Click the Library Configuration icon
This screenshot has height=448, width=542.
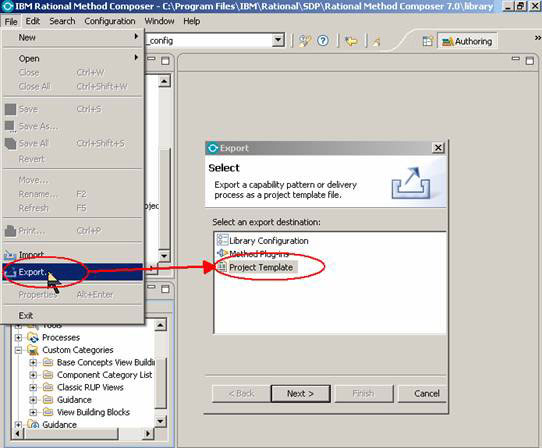(x=222, y=240)
